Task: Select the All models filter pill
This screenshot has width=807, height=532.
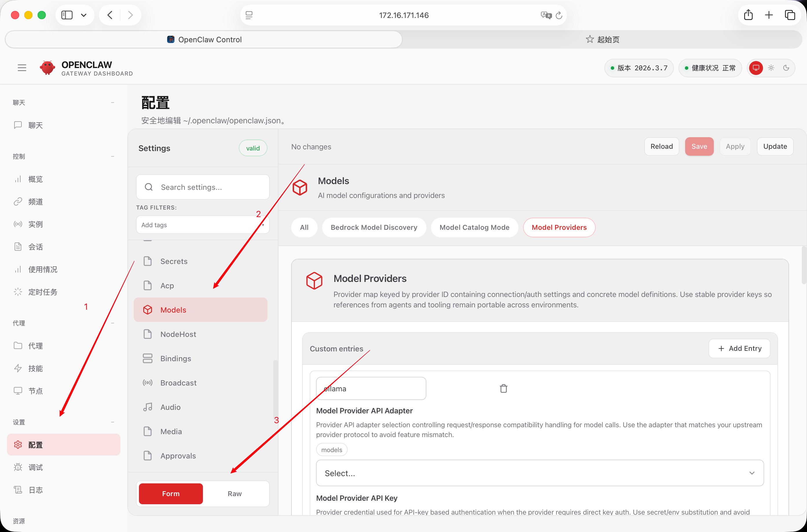Action: [x=304, y=227]
